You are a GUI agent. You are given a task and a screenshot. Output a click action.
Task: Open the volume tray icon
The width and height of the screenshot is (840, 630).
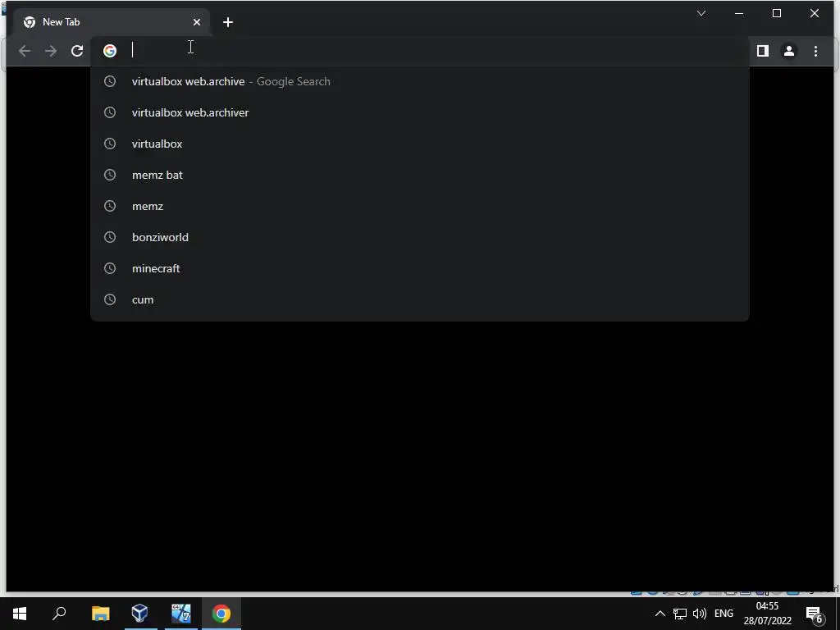pyautogui.click(x=699, y=614)
